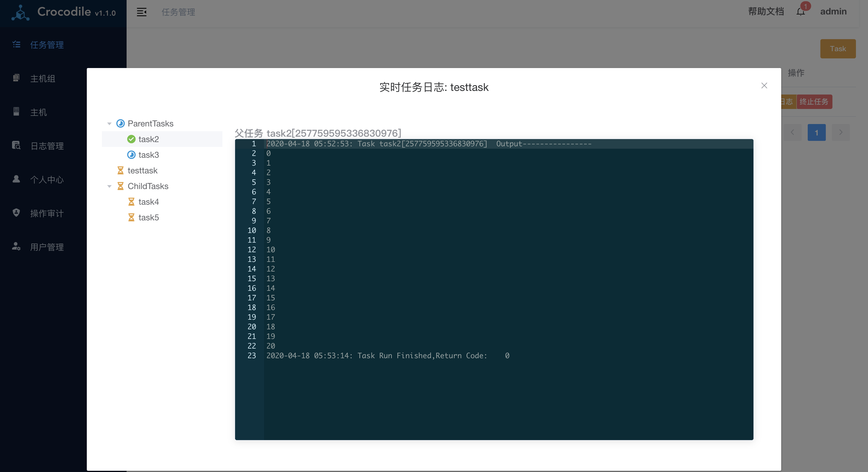Click log line 23 in the editor

(x=388, y=356)
